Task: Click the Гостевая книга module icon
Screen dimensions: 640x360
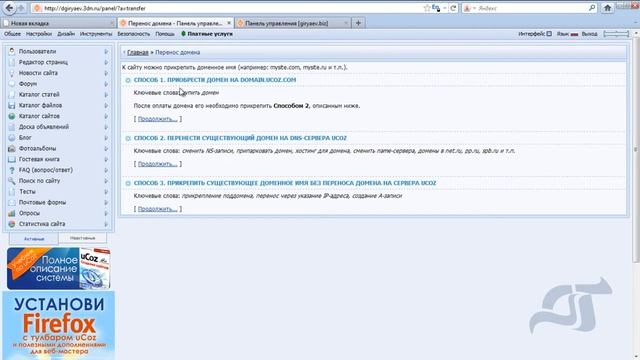Action: click(12, 159)
